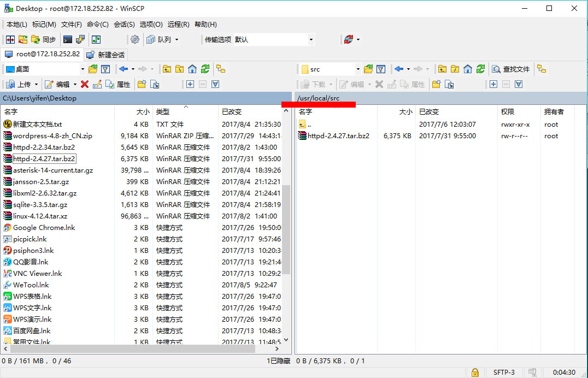Expand the local drive 桌面 dropdown
This screenshot has height=378, width=588.
pyautogui.click(x=83, y=69)
